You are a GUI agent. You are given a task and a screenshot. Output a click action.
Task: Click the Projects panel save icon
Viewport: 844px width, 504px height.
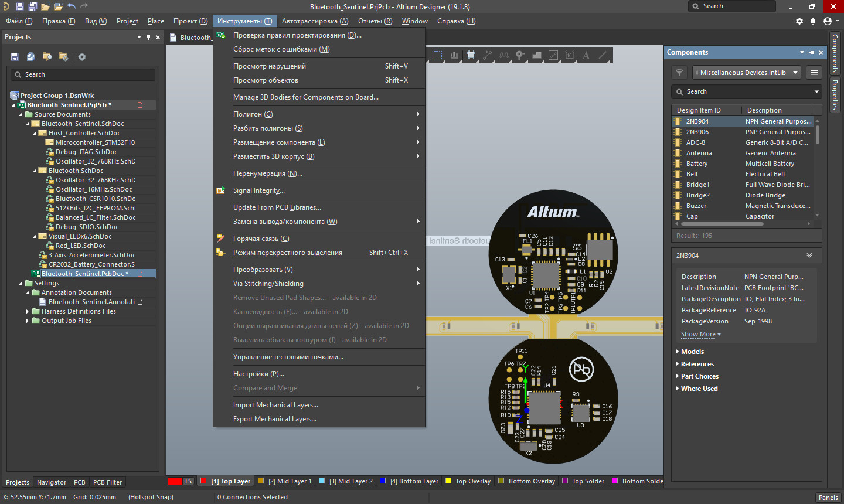pos(15,57)
